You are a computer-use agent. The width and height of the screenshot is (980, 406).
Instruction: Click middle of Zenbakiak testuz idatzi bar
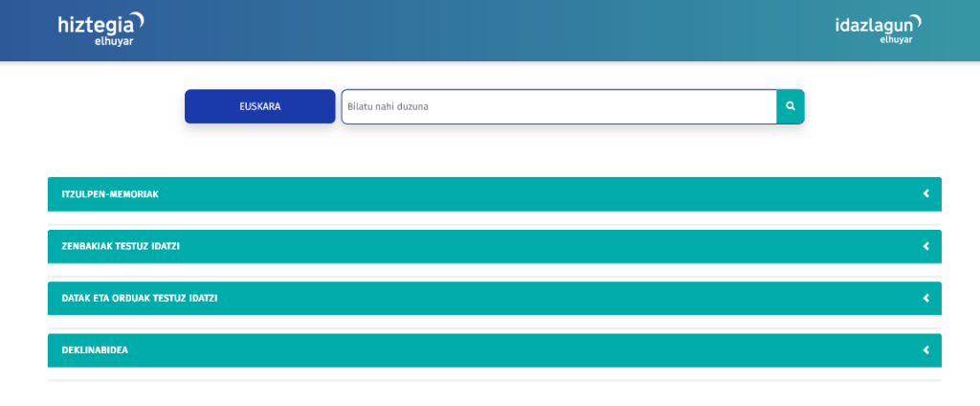click(x=494, y=246)
